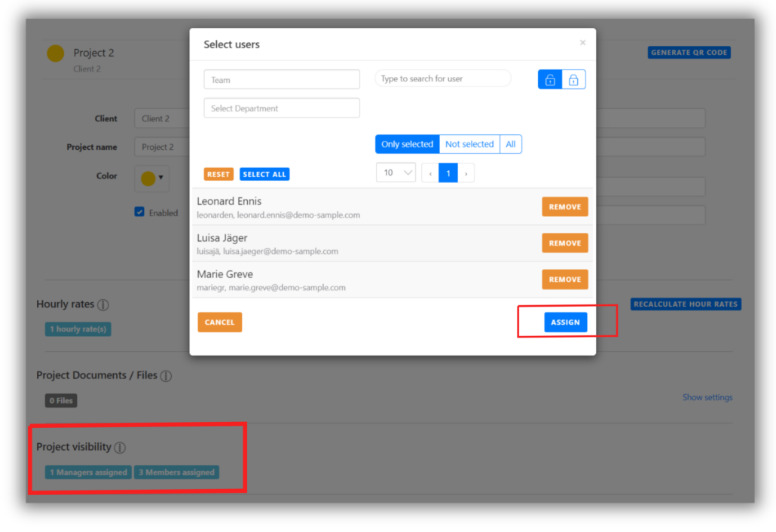
Task: Click the unlocked padlock icon
Action: 550,80
